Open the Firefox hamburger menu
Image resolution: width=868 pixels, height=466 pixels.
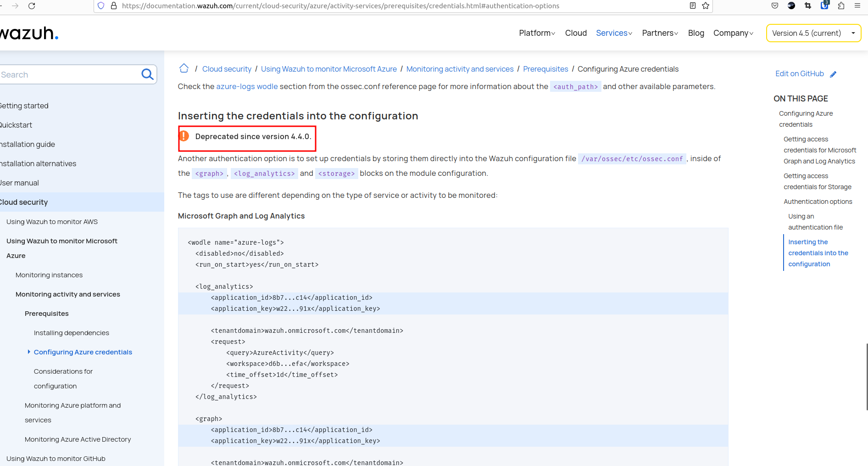pyautogui.click(x=857, y=6)
